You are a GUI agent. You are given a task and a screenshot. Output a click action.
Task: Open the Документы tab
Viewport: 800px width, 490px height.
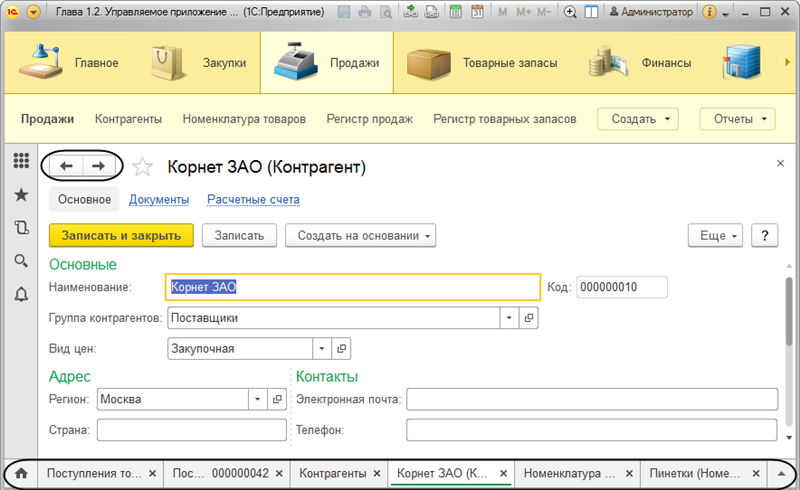159,199
